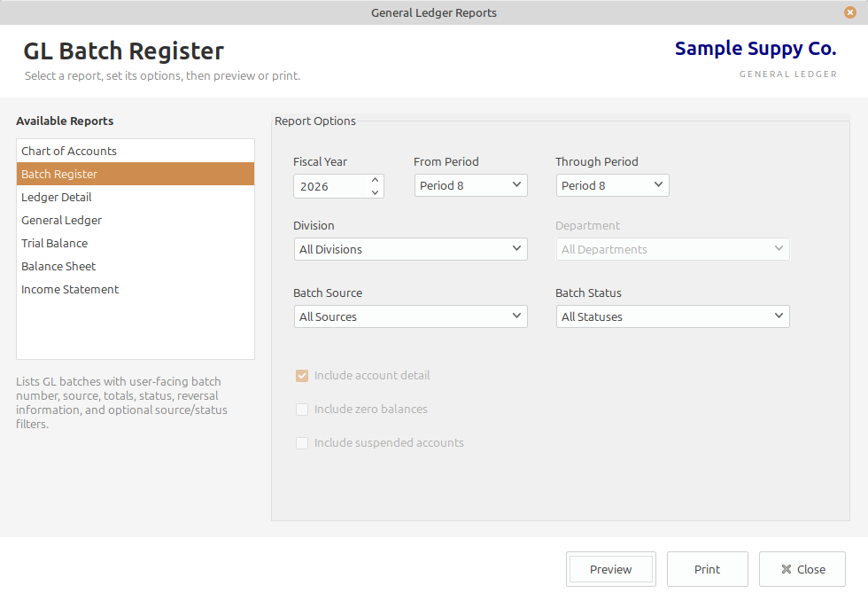Image resolution: width=868 pixels, height=601 pixels.
Task: Click the report description text about GL batches
Action: pyautogui.click(x=122, y=402)
